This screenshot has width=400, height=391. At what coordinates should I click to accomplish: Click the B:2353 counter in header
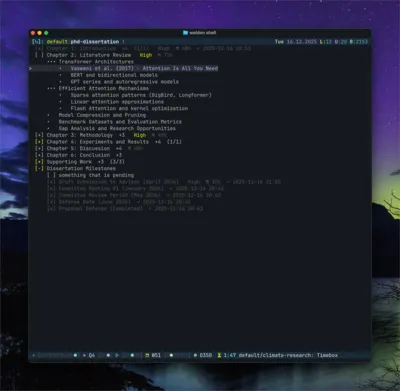coord(359,42)
